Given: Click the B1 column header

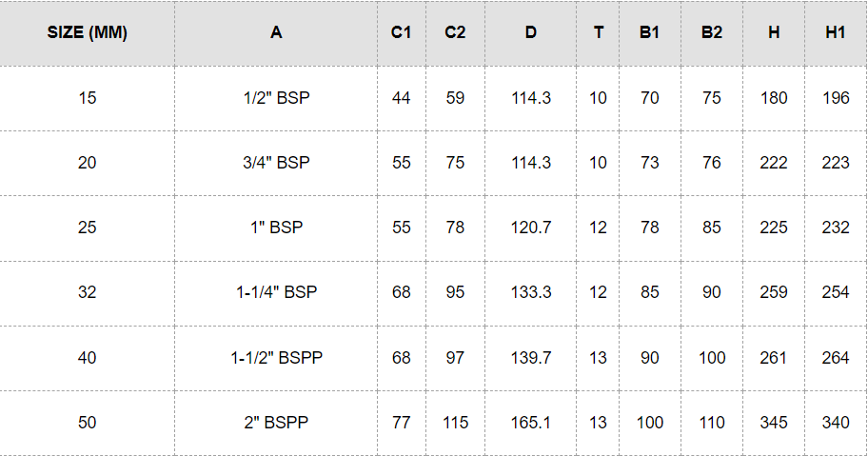Looking at the screenshot, I should tap(650, 32).
